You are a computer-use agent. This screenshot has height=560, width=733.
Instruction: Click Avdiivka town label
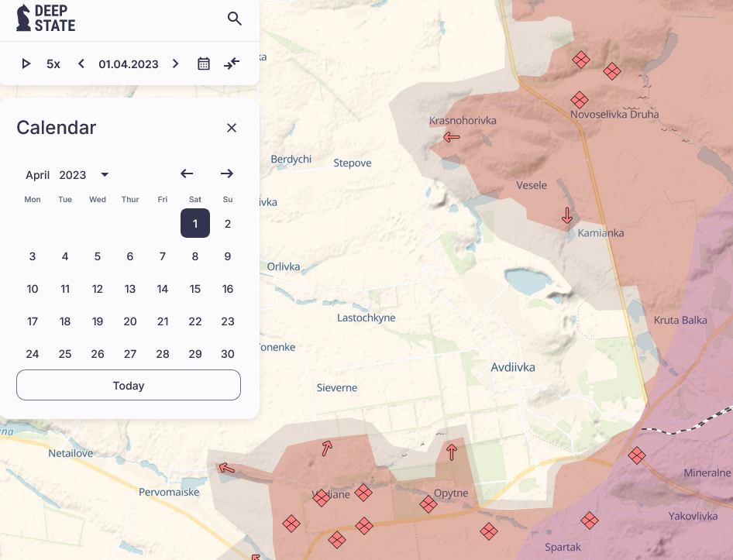513,367
